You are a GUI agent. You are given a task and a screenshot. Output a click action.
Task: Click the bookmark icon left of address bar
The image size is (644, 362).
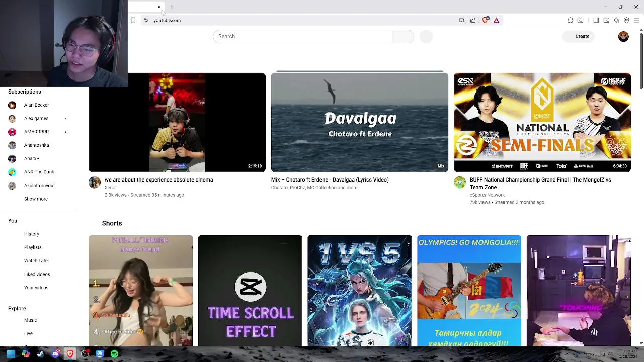click(x=133, y=20)
